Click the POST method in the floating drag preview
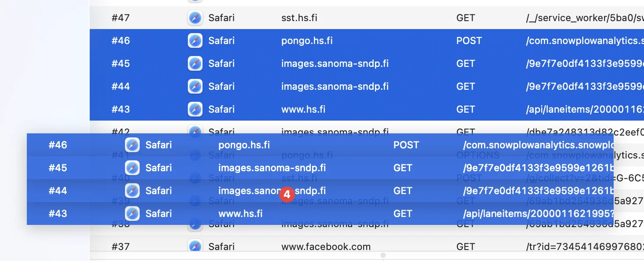Screen dimensions: 644x261 click(406, 145)
